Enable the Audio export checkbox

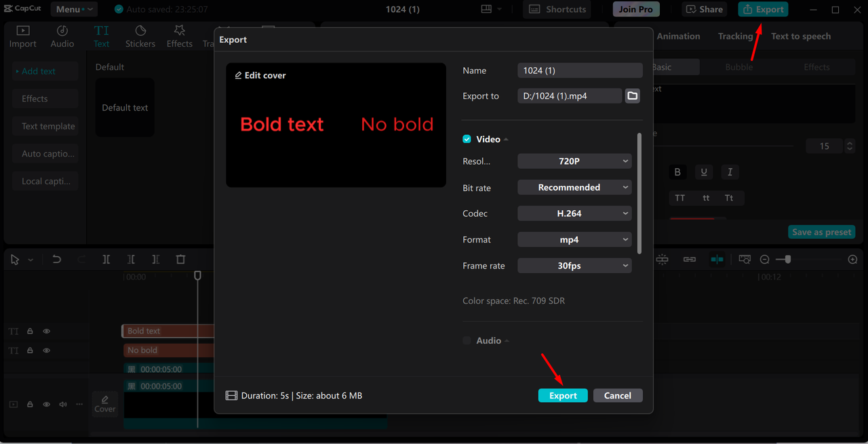(x=467, y=340)
